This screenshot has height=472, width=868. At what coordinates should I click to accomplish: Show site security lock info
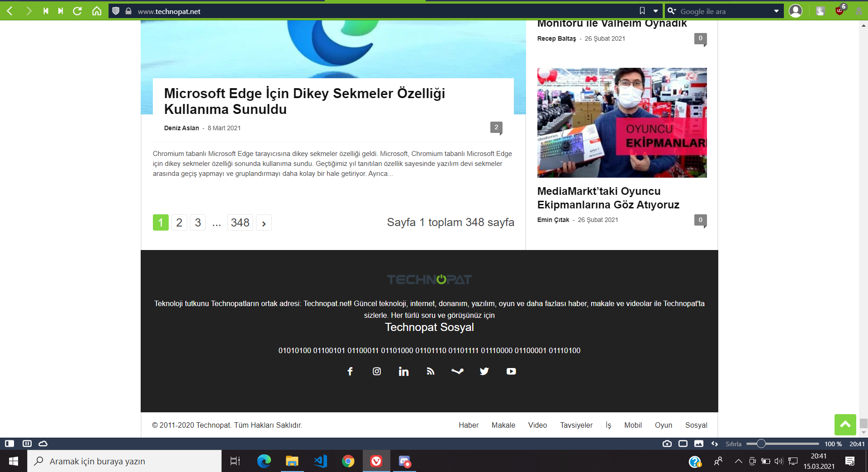(x=128, y=11)
